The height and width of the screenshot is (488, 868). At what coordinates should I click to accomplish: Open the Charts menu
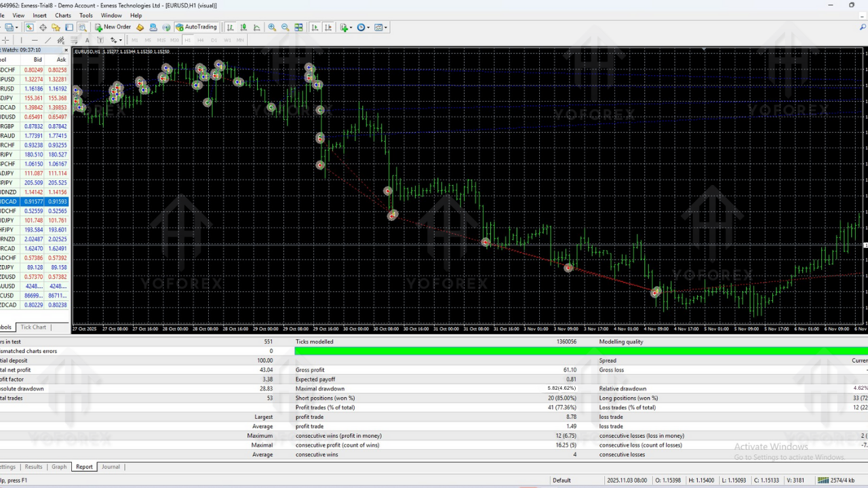pos(62,15)
